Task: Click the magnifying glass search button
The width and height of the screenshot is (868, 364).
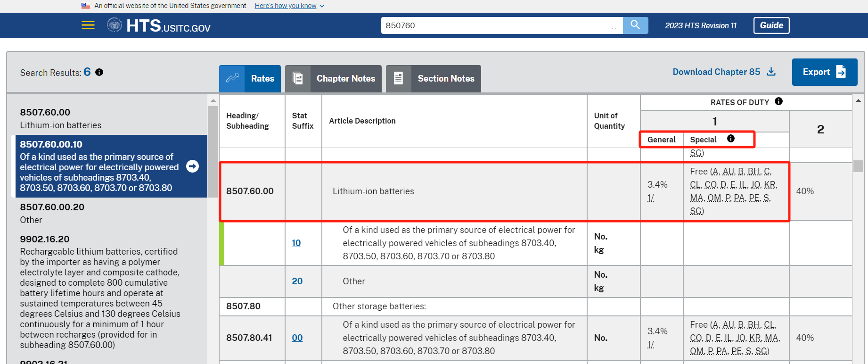Action: pos(635,25)
